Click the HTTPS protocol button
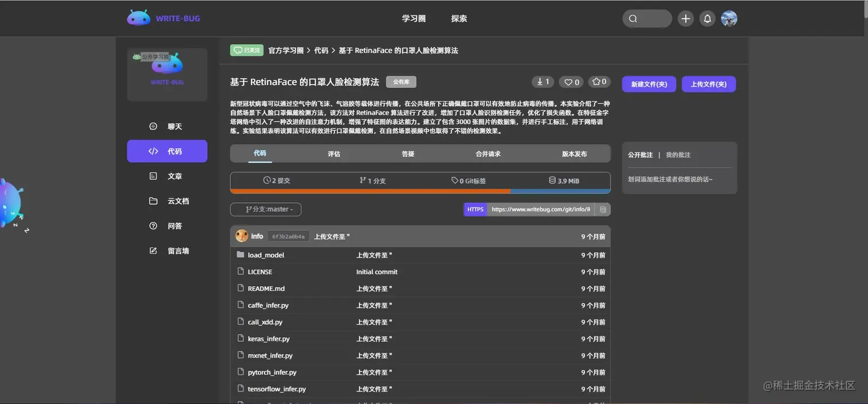The height and width of the screenshot is (404, 868). pyautogui.click(x=475, y=209)
